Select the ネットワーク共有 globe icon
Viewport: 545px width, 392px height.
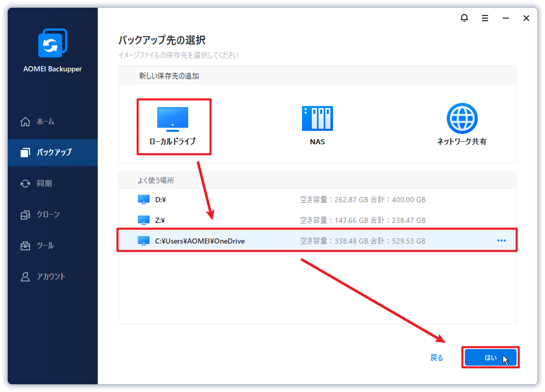point(462,118)
